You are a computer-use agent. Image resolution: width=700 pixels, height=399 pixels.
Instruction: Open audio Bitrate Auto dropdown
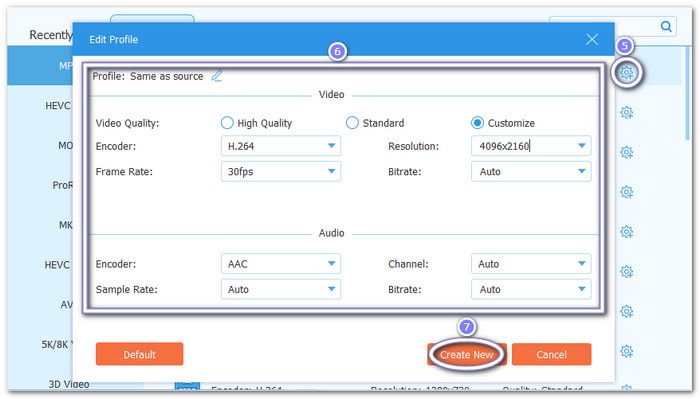[x=531, y=289]
